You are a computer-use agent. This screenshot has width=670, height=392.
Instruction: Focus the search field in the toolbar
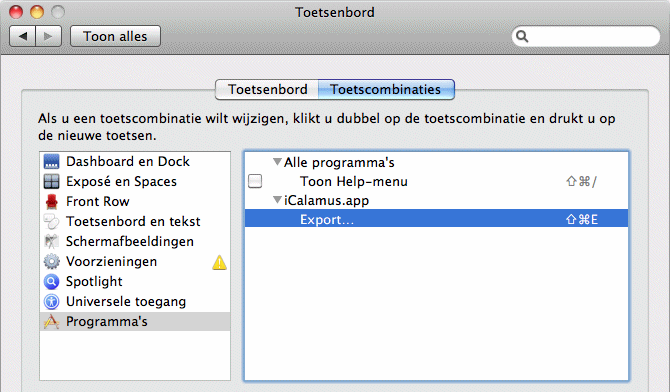[x=586, y=36]
